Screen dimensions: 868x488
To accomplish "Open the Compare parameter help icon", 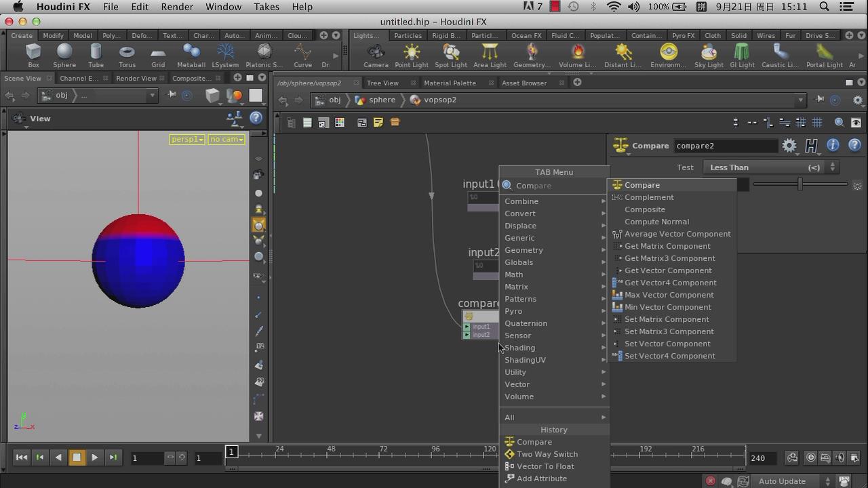I will pyautogui.click(x=854, y=145).
